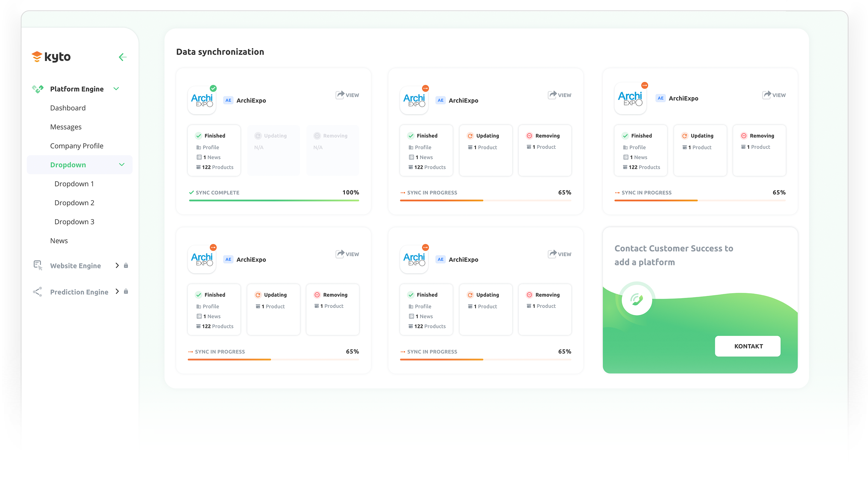Open the Prediction Engine section

pyautogui.click(x=79, y=292)
